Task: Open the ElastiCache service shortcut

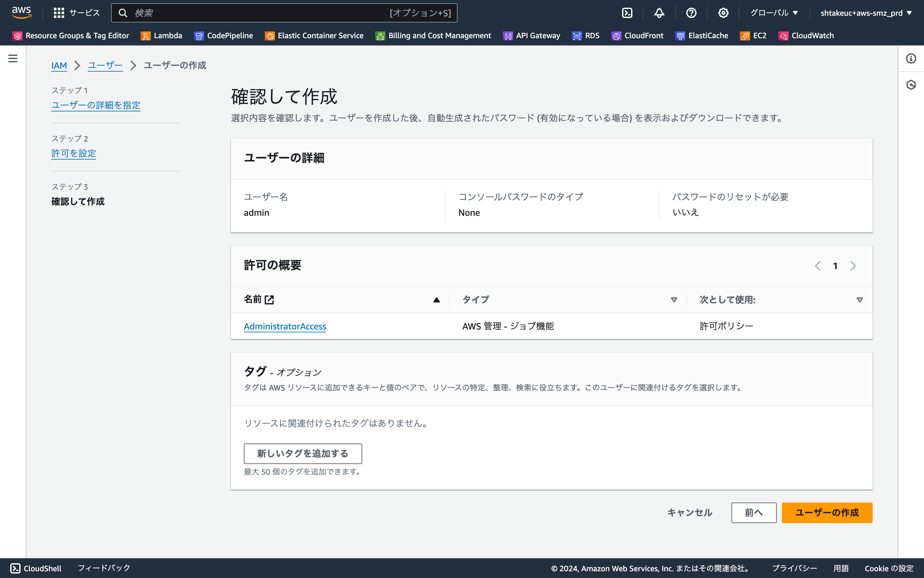Action: (702, 36)
